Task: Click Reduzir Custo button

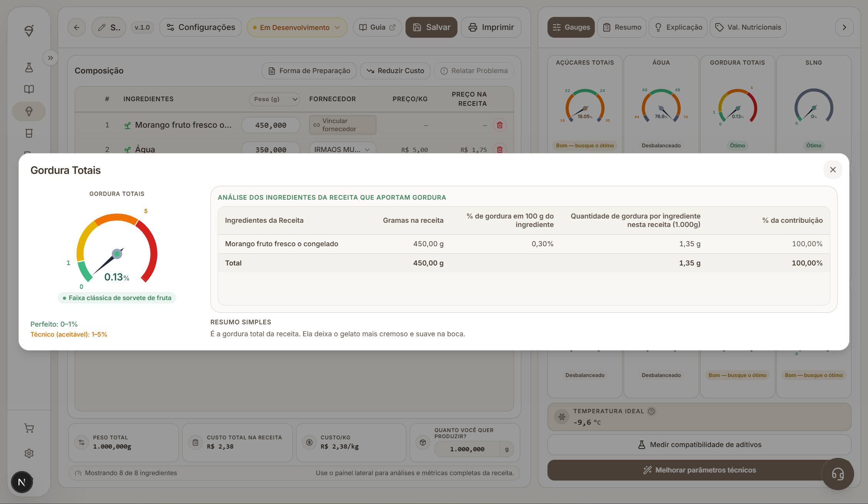Action: coord(395,71)
